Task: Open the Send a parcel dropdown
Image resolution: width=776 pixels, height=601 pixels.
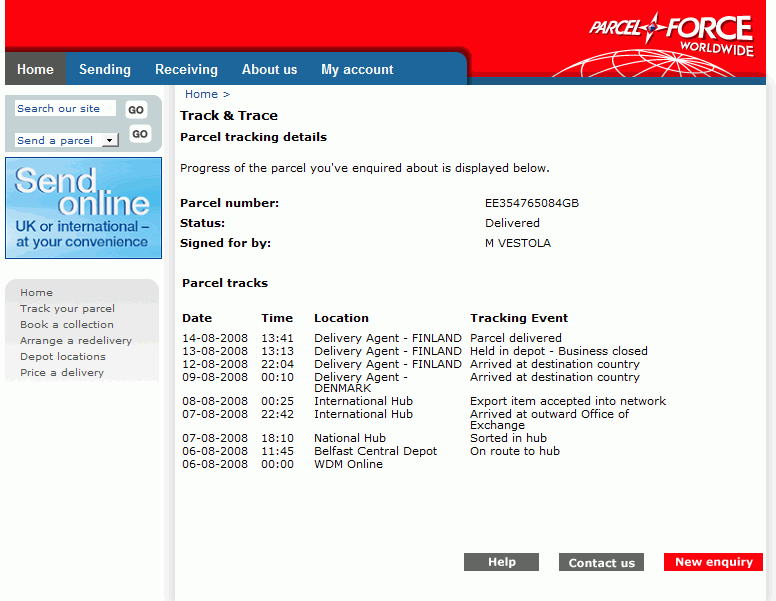Action: coord(68,140)
